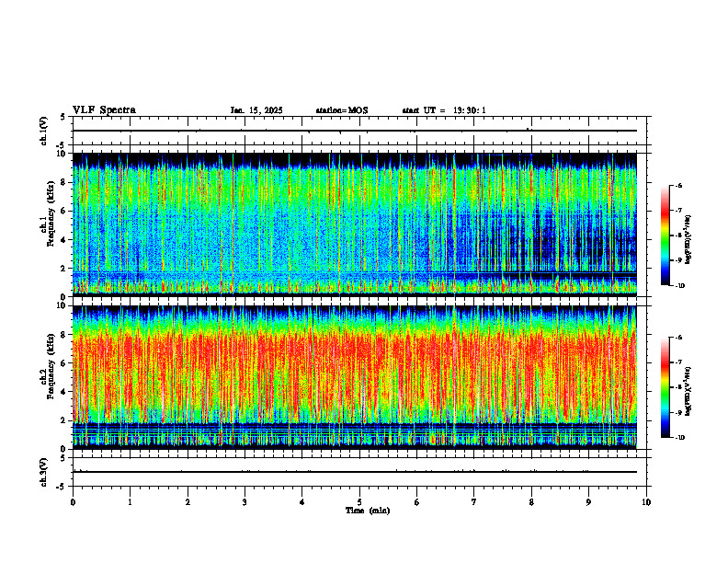The height and width of the screenshot is (563, 728).
Task: Click time axis tick label "7"
Action: (x=474, y=502)
